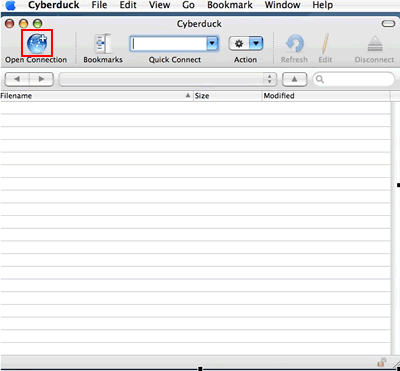
Task: Click the magnifying glass search icon
Action: tap(320, 79)
